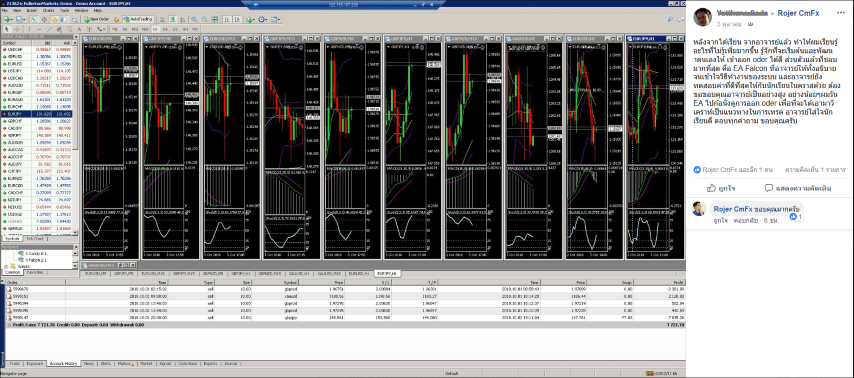Select the cursor arrow tool
Screen dimensions: 854x378
pyautogui.click(x=7, y=29)
